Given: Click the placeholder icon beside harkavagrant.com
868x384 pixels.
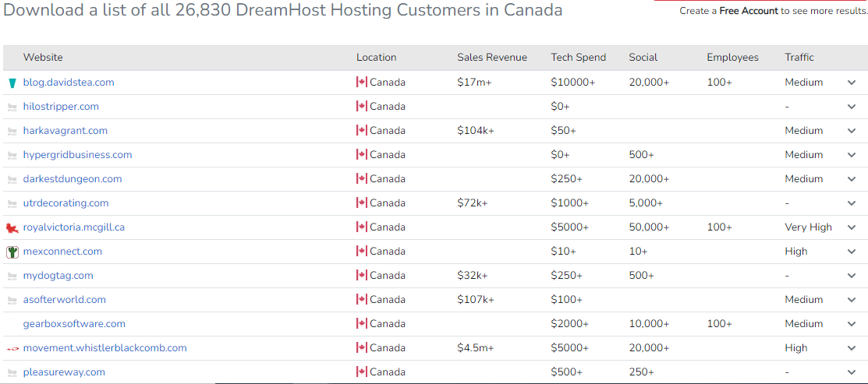Looking at the screenshot, I should pos(12,131).
